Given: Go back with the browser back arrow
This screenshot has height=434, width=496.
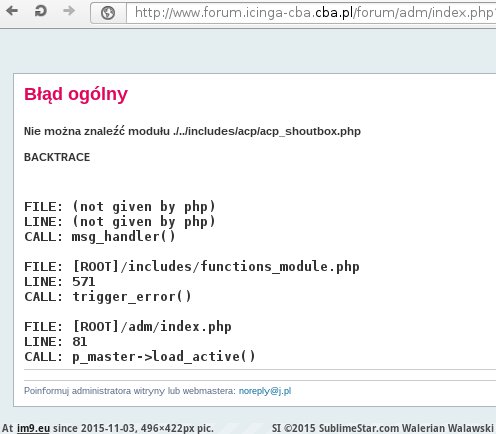Looking at the screenshot, I should pyautogui.click(x=12, y=11).
